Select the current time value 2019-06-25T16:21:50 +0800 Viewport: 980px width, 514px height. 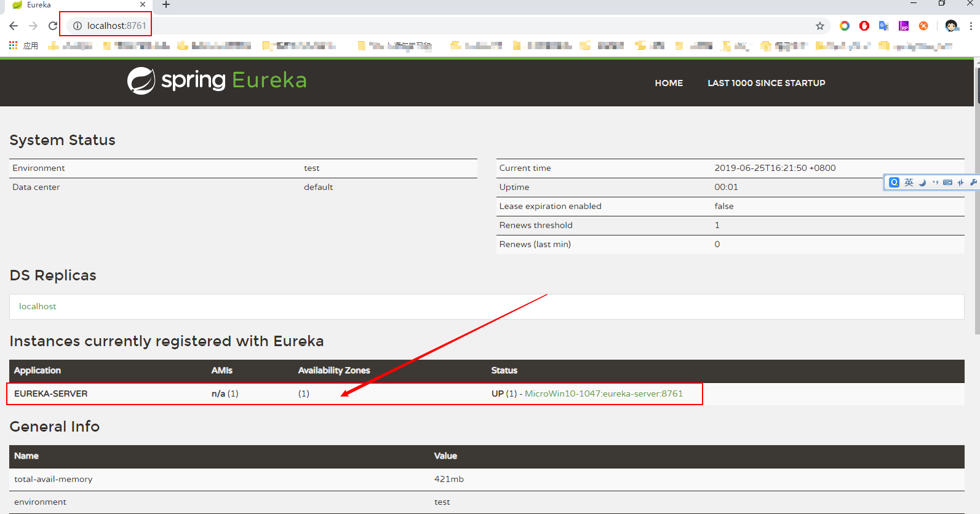coord(775,168)
